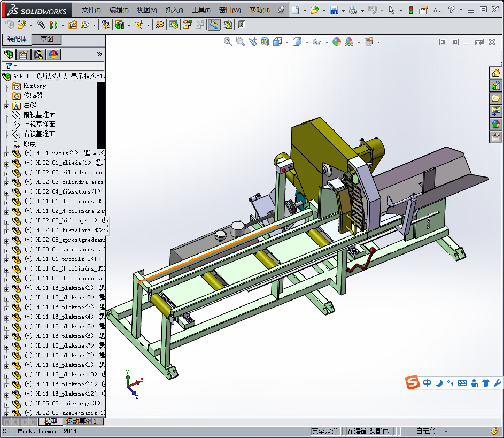Open the DisplayManager tab icon
The height and width of the screenshot is (438, 504).
coord(53,55)
